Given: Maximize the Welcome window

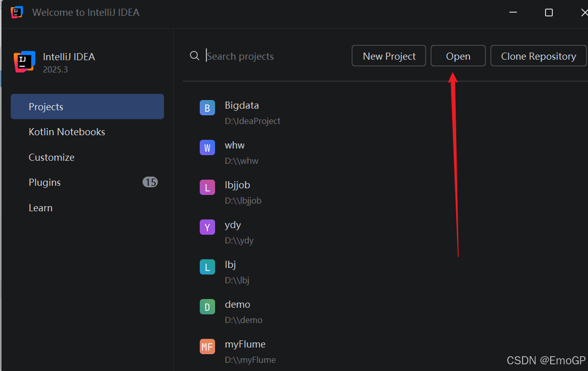Looking at the screenshot, I should click(x=549, y=12).
